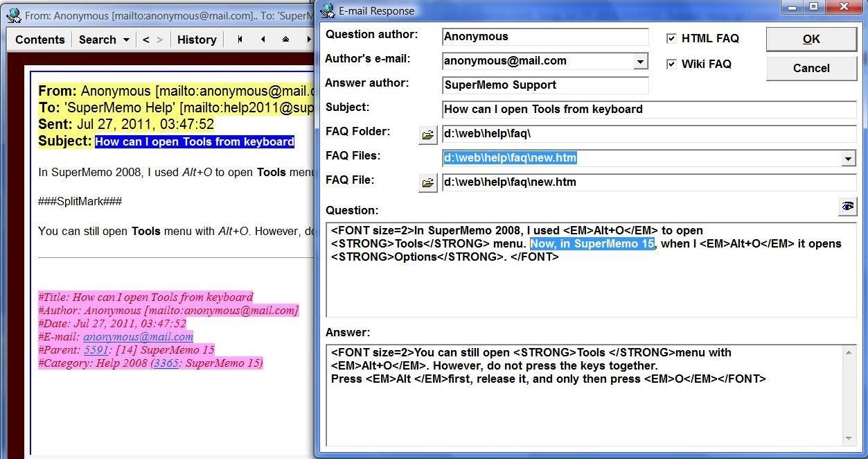Expand the Author's e-mail dropdown
The height and width of the screenshot is (459, 868).
[x=640, y=62]
